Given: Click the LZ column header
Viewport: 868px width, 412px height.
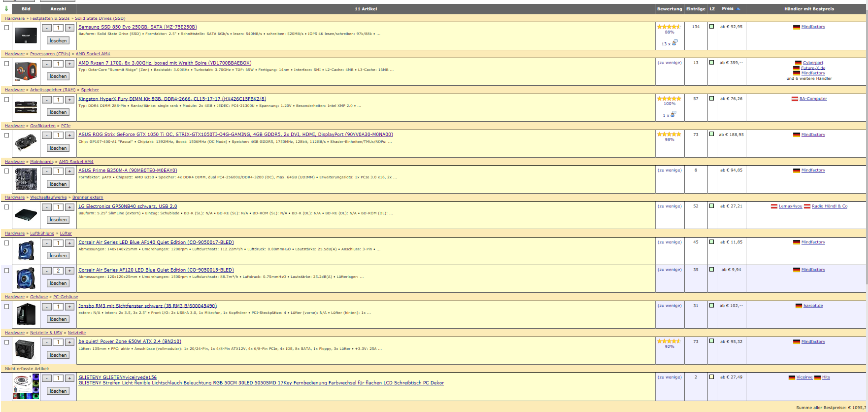Looking at the screenshot, I should click(x=712, y=9).
